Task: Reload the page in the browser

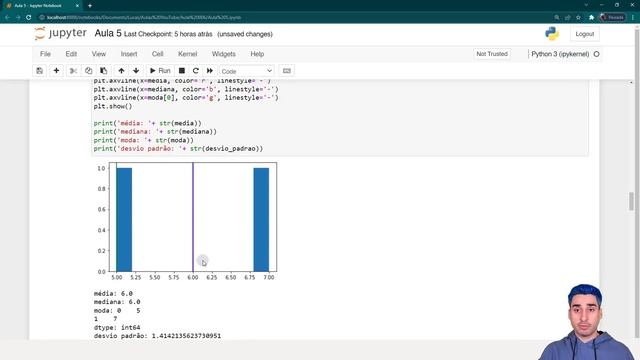Action: [29, 18]
